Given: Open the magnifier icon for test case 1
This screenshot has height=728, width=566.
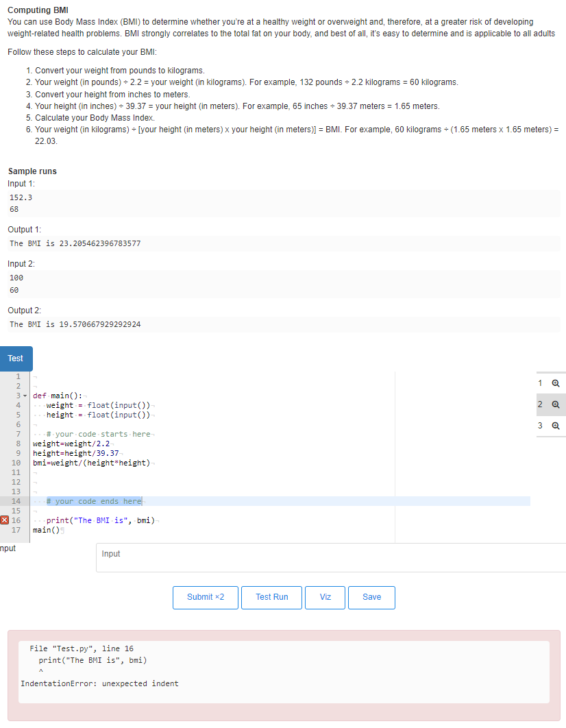Looking at the screenshot, I should tap(555, 383).
